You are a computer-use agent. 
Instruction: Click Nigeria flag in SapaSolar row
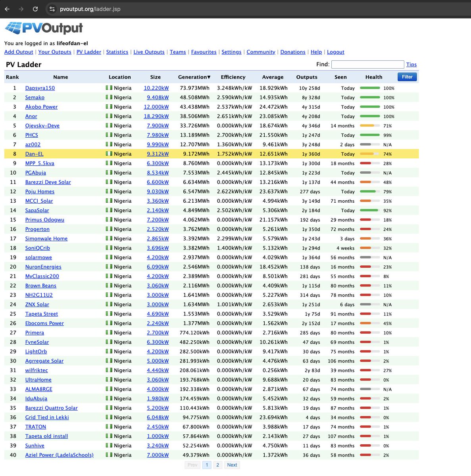pos(109,210)
